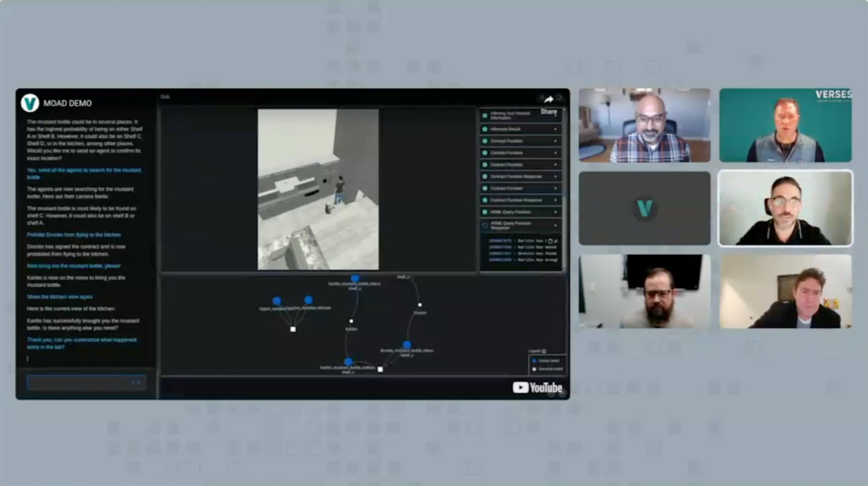Click the Legend info icon

pos(544,351)
